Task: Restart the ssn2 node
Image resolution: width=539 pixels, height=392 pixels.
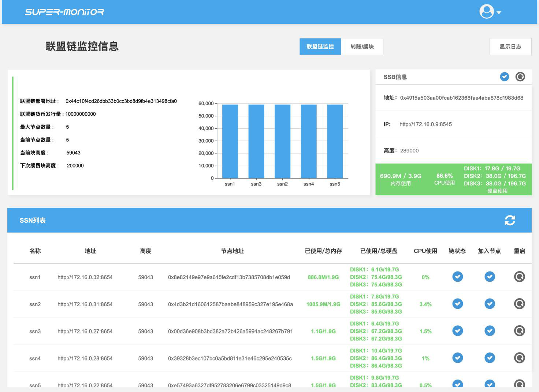Action: click(x=519, y=304)
